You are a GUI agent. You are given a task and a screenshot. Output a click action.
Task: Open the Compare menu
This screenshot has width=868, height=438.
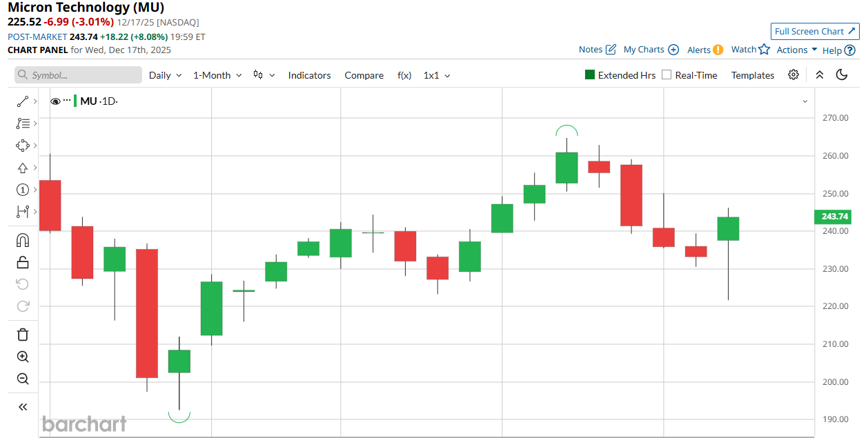(x=364, y=75)
